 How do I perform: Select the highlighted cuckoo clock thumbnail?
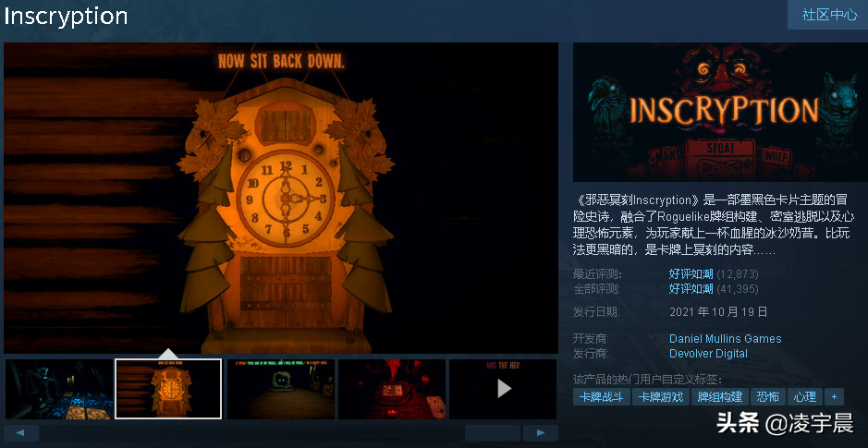(168, 389)
